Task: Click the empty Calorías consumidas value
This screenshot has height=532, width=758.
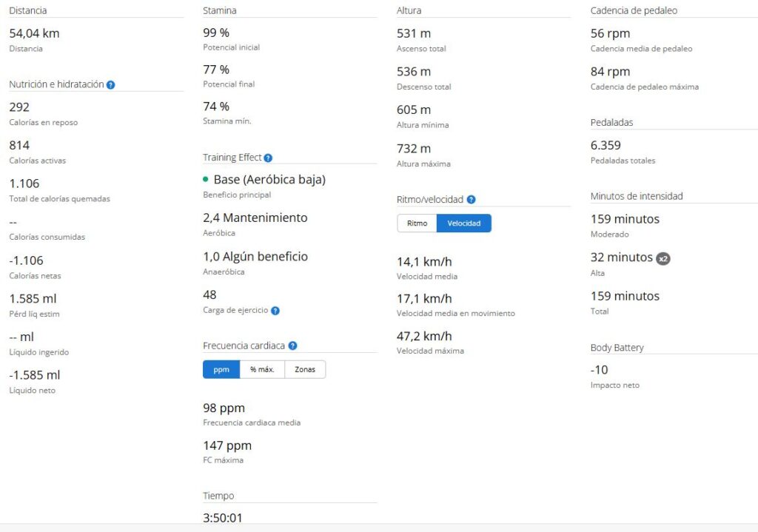Action: point(13,222)
